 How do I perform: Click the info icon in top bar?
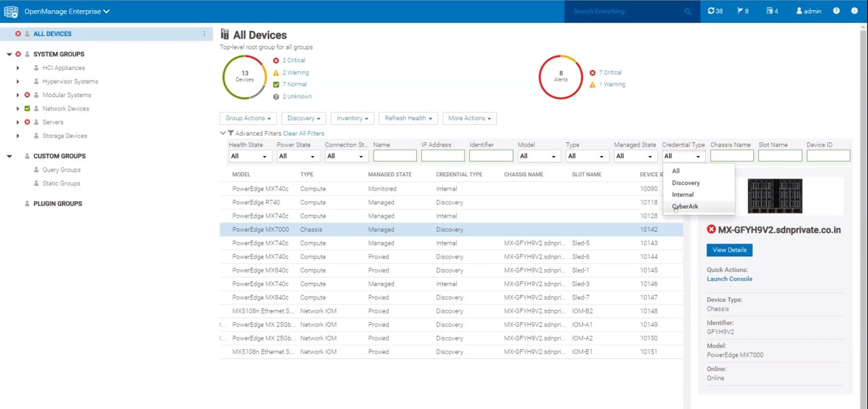point(855,12)
